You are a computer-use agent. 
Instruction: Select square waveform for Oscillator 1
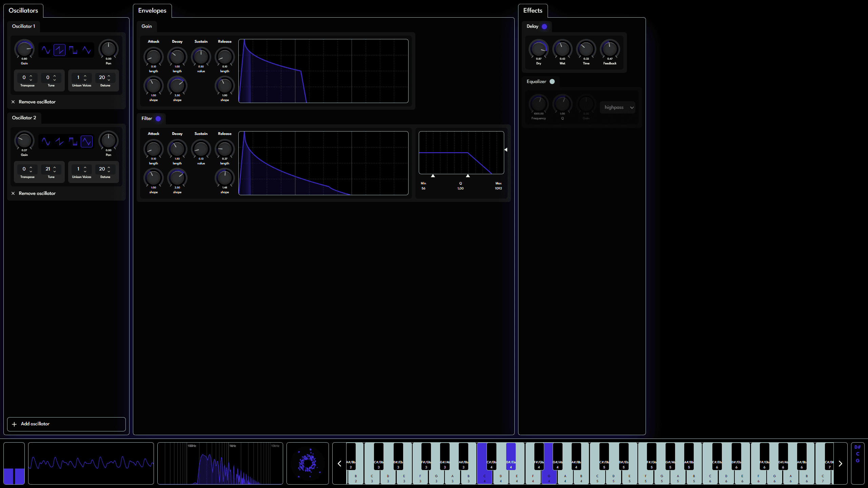point(73,50)
